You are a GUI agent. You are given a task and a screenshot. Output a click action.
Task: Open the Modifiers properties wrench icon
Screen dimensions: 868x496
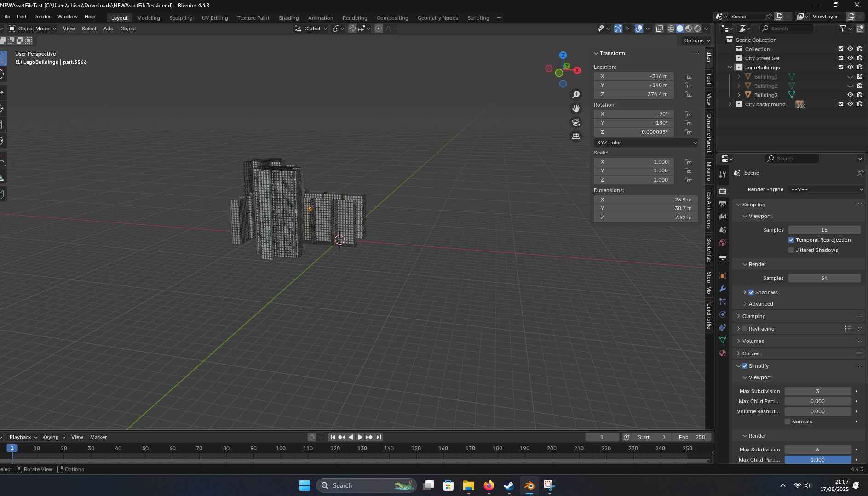[723, 289]
